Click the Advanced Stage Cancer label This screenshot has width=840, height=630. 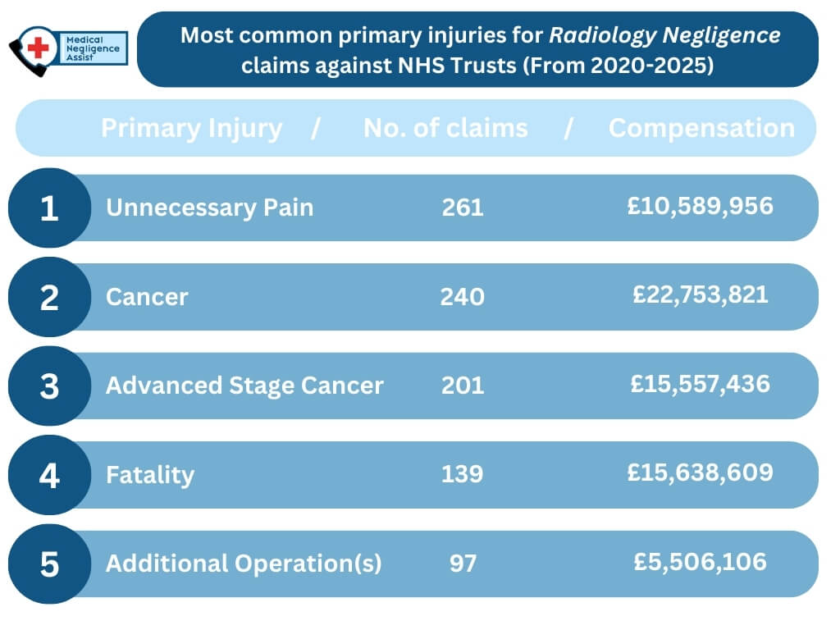tap(244, 386)
